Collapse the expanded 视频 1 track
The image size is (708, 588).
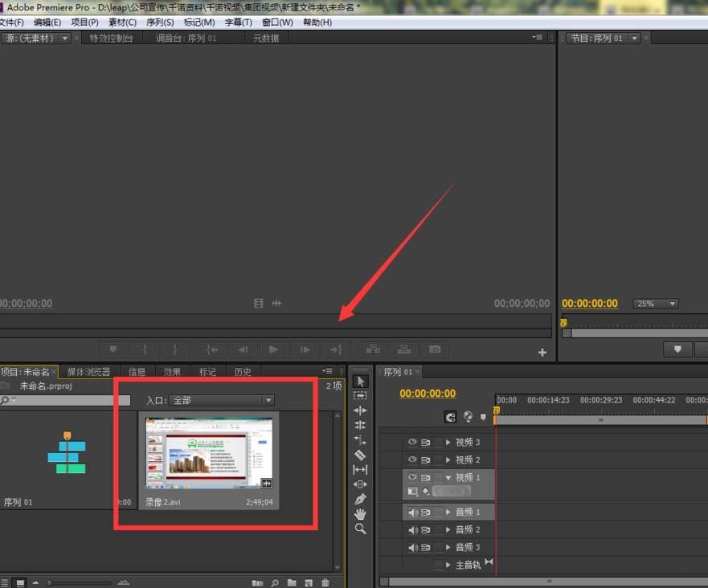448,476
